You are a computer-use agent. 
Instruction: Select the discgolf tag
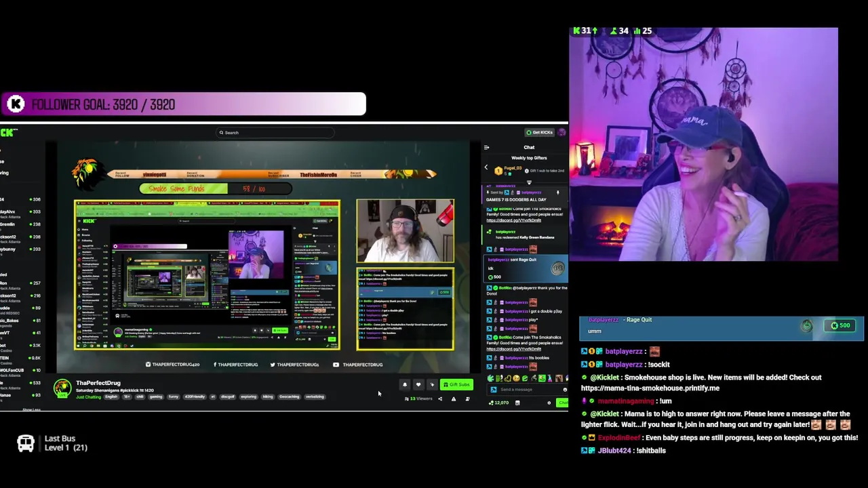click(x=228, y=396)
